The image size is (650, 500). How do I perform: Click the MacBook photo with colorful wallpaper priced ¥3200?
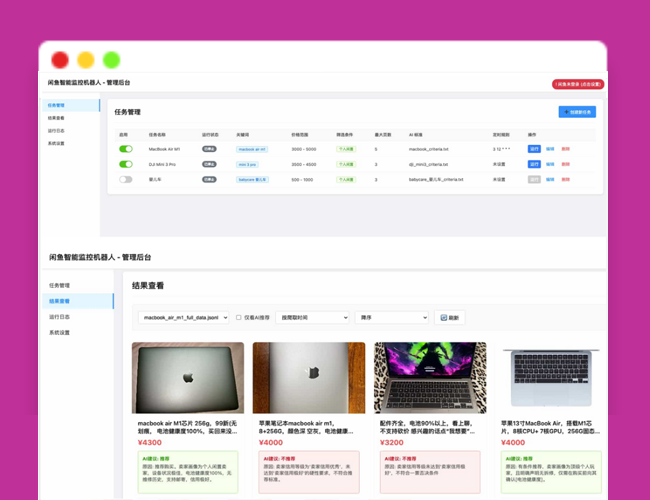point(430,378)
